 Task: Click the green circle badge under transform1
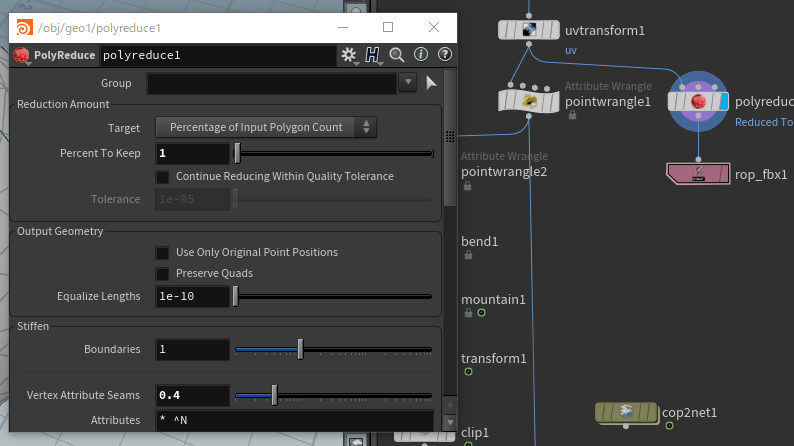pos(468,372)
